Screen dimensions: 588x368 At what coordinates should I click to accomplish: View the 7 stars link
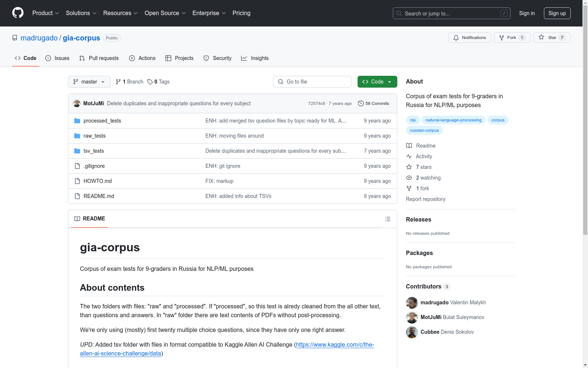[419, 167]
